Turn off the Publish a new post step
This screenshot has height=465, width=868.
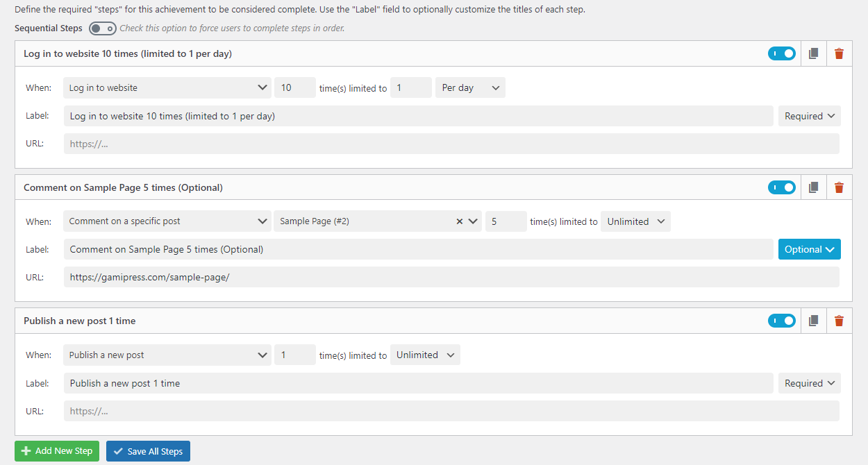point(781,321)
